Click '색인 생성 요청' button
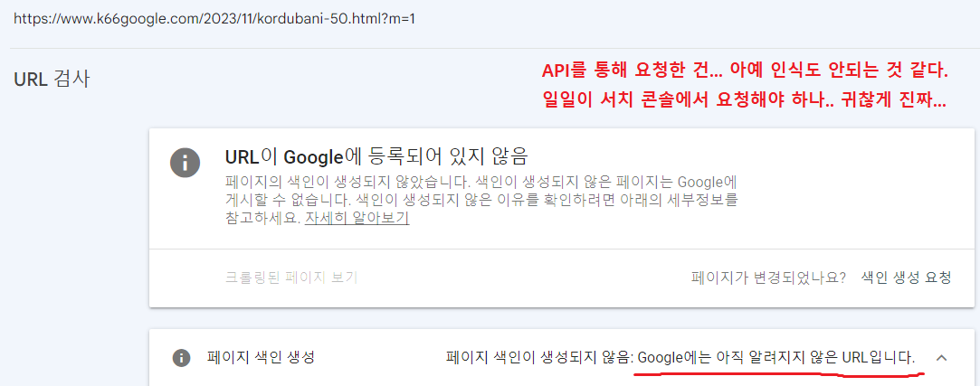 point(906,278)
